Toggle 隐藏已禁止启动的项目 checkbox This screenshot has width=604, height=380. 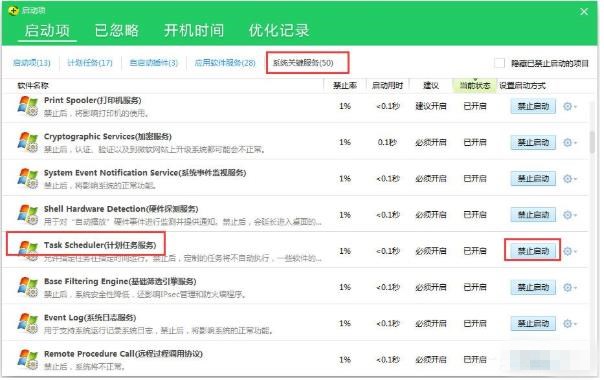coord(499,63)
